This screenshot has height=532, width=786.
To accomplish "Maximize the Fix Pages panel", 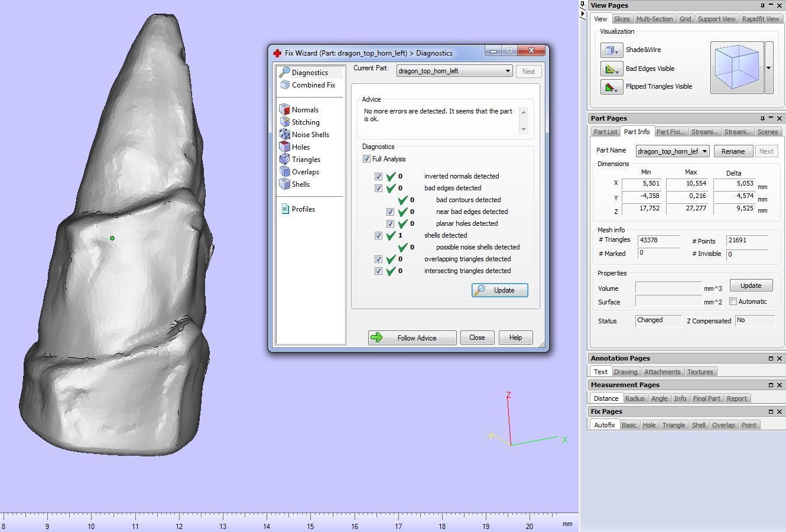I will [771, 411].
